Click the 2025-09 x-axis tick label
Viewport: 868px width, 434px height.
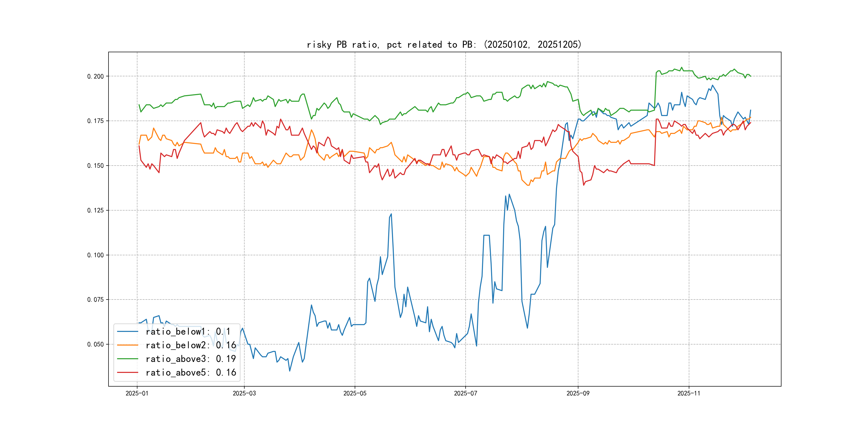pos(578,393)
